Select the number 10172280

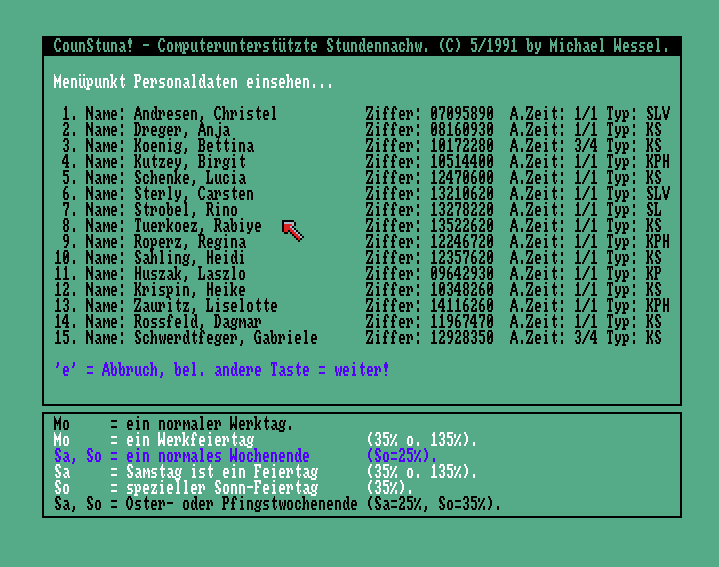[x=462, y=146]
